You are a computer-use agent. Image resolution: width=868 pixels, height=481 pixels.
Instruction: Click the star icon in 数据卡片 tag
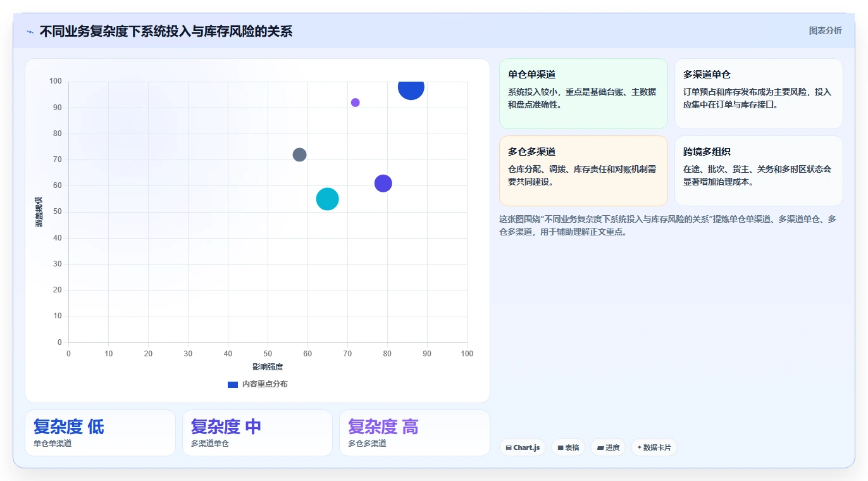(640, 447)
